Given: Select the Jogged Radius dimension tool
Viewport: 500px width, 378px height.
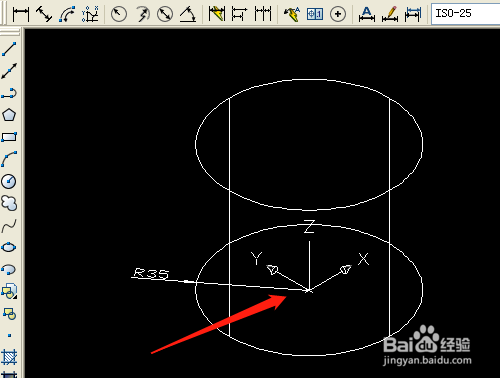Looking at the screenshot, I should tap(142, 14).
